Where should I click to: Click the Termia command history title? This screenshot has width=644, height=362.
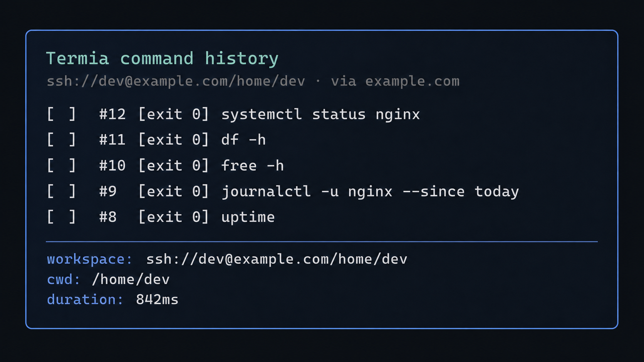(162, 59)
